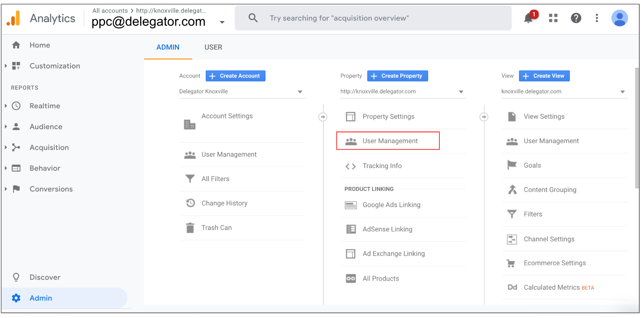
Task: Click the Goals flag icon
Action: pos(512,165)
